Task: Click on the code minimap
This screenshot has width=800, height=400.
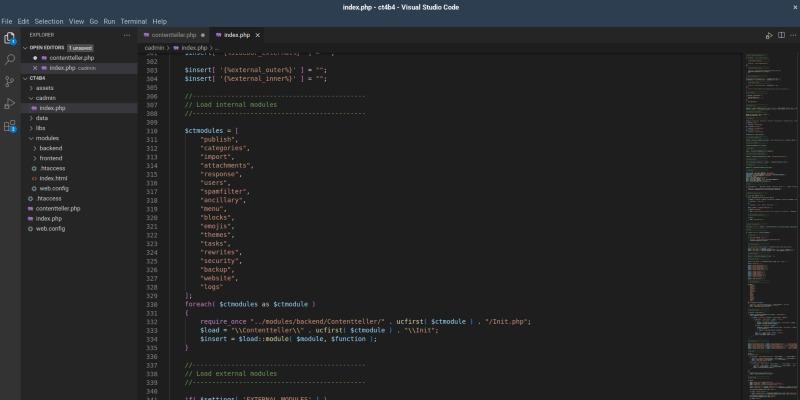Action: click(x=768, y=200)
